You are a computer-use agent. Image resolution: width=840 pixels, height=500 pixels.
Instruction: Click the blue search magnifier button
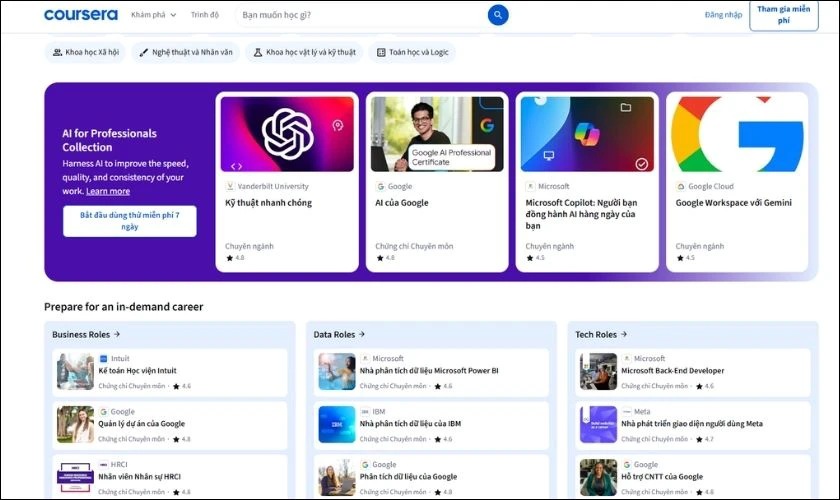point(498,15)
